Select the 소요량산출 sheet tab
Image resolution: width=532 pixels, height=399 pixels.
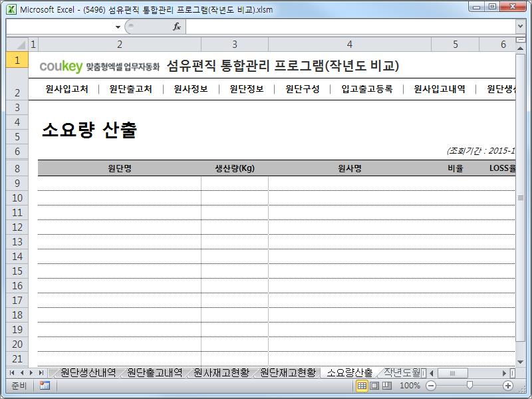pyautogui.click(x=350, y=373)
